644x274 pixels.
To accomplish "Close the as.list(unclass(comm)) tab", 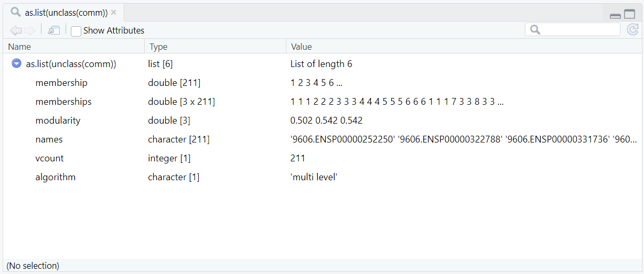I will coord(114,12).
